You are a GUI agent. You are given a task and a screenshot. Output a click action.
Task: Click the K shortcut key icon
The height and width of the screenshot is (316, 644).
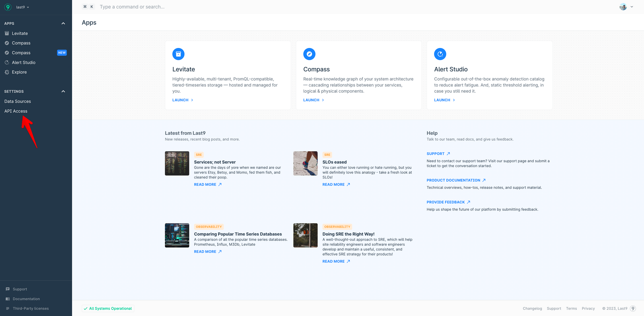coord(92,7)
